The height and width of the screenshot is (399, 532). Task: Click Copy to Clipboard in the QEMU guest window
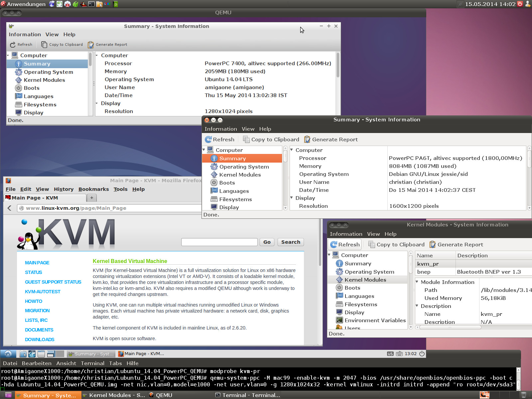(x=62, y=45)
